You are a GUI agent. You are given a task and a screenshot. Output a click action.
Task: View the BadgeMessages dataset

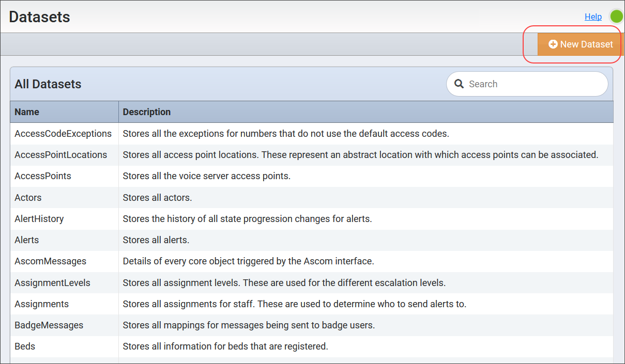48,325
